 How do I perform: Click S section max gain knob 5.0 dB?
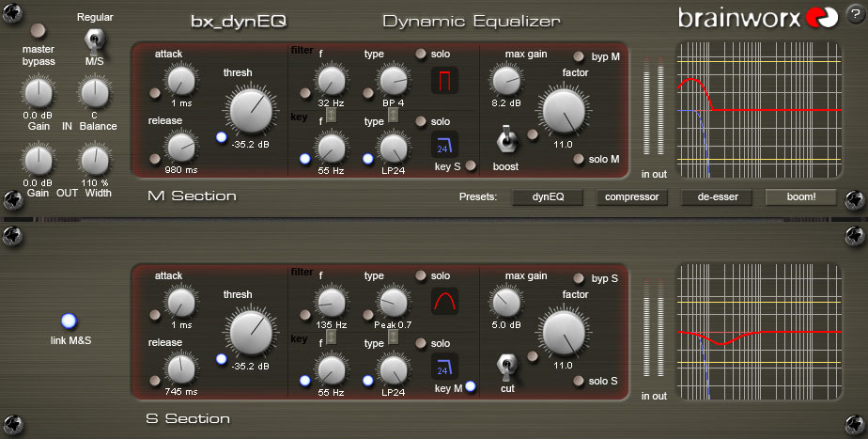tap(506, 303)
